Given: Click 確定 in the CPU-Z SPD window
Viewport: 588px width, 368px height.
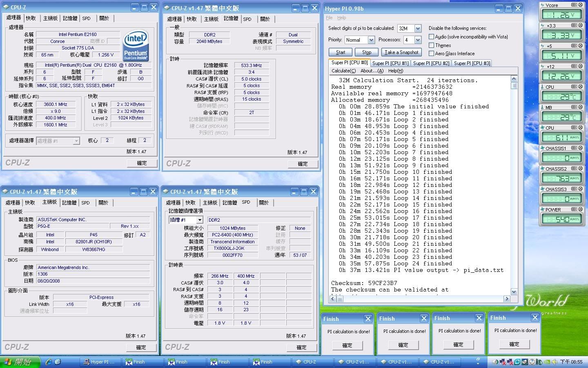Looking at the screenshot, I should pos(301,347).
